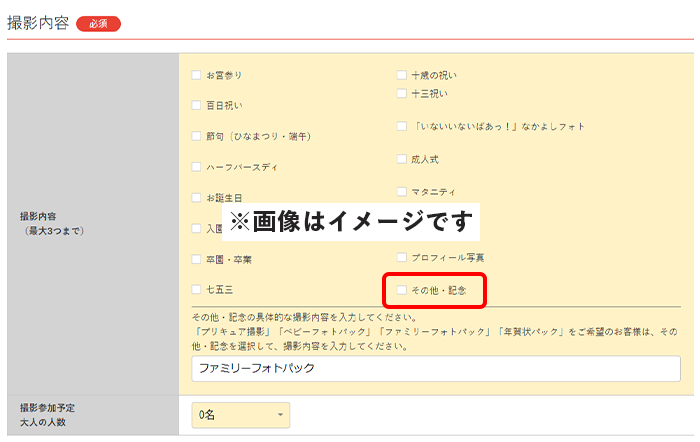Select 節句（ひなまつり・端午）checkbox
This screenshot has height=442, width=700.
coord(196,136)
